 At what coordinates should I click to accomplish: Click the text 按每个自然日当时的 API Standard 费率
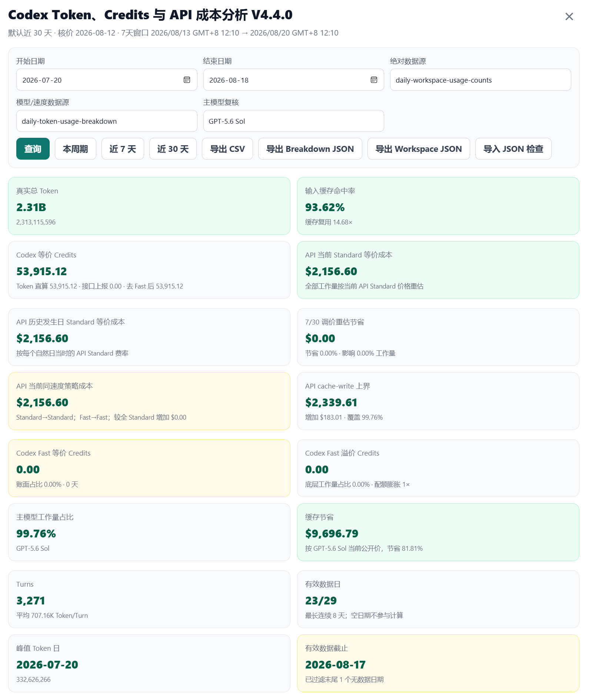point(72,353)
